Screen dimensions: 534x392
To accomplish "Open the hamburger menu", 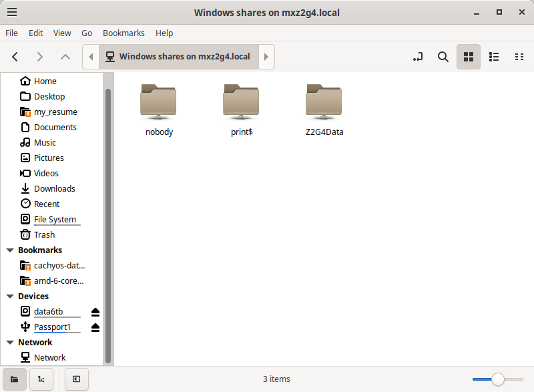I will [12, 12].
